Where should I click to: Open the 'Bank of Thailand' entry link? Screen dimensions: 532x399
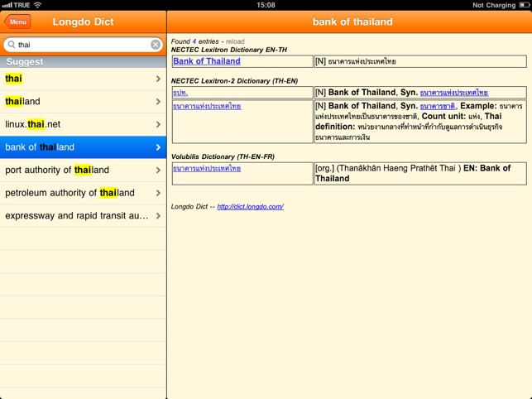[x=207, y=61]
